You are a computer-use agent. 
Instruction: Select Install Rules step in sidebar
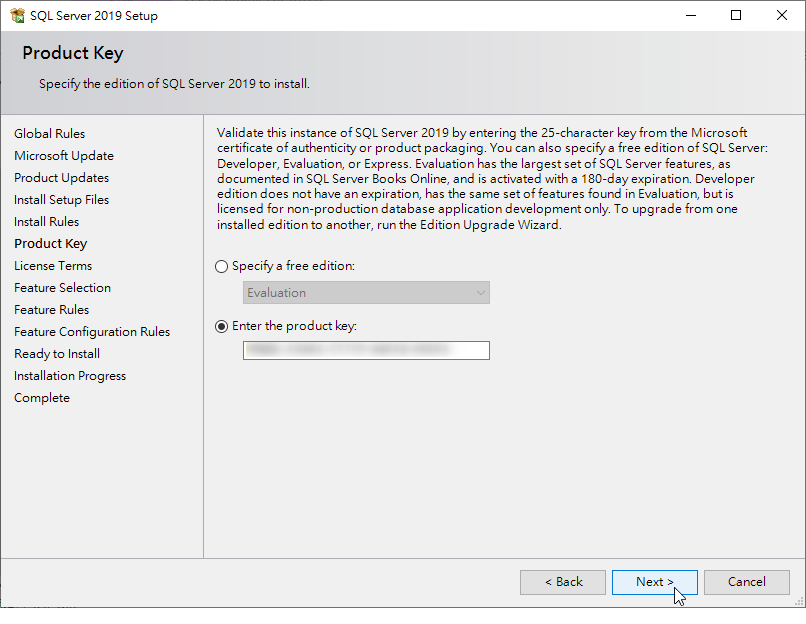pyautogui.click(x=47, y=222)
